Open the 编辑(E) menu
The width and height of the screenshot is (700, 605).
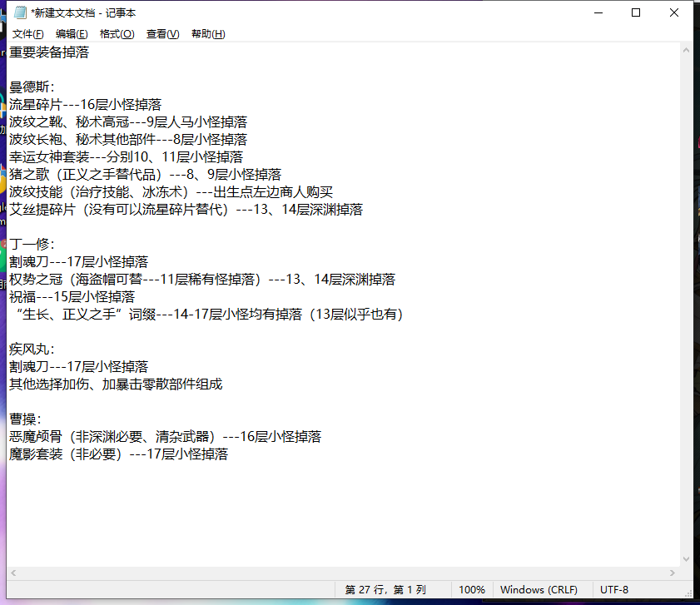[72, 34]
